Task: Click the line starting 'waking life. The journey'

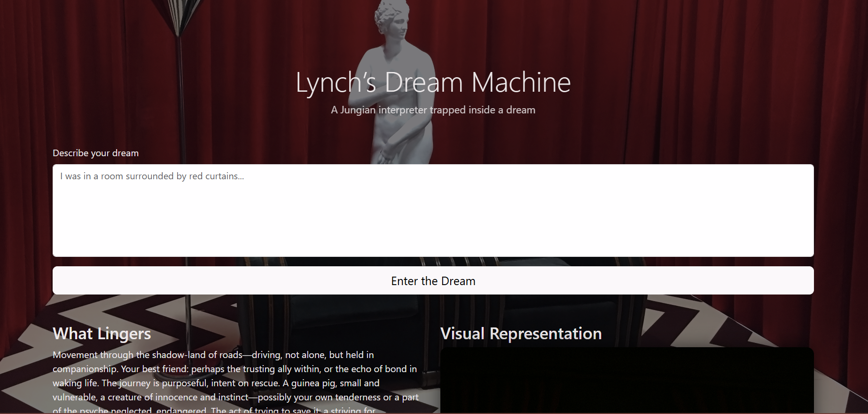Action: (216, 383)
